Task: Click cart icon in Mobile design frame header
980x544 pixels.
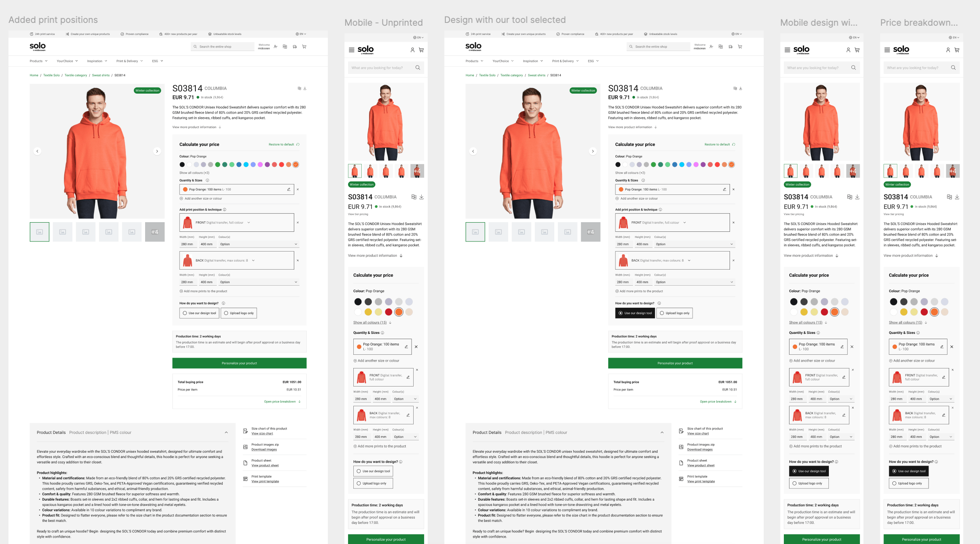Action: (857, 50)
